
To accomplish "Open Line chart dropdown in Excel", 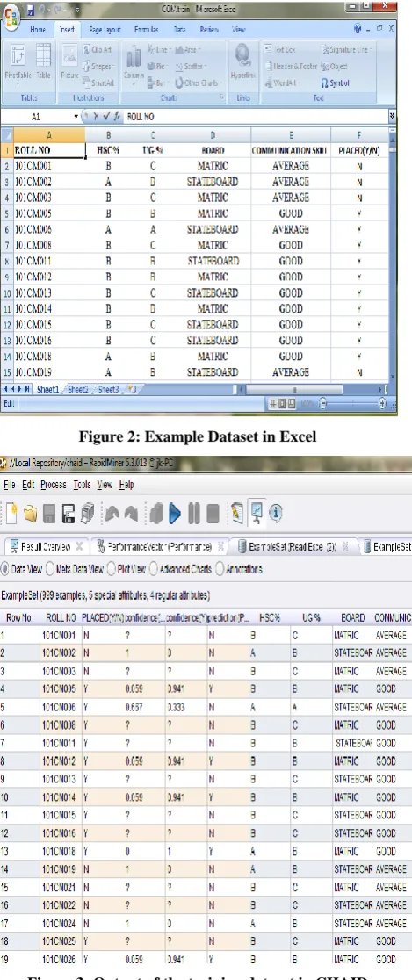I will [159, 49].
